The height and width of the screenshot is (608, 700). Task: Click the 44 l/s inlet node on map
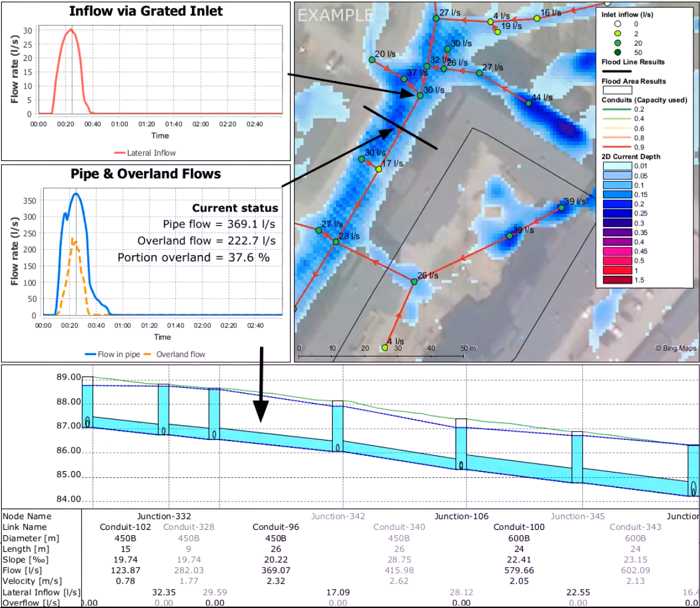529,104
